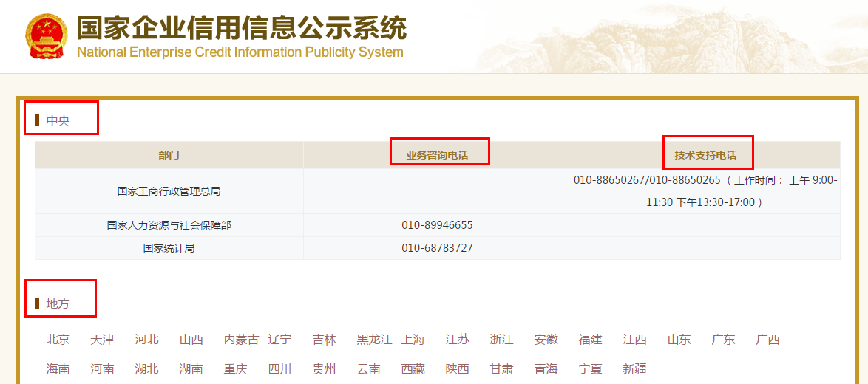Viewport: 868px width, 384px height.
Task: Choose the 广东 region link
Action: pyautogui.click(x=724, y=339)
